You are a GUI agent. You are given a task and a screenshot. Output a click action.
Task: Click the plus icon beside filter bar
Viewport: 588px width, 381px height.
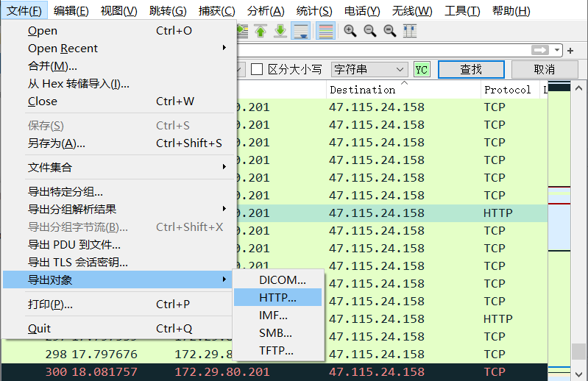(570, 50)
